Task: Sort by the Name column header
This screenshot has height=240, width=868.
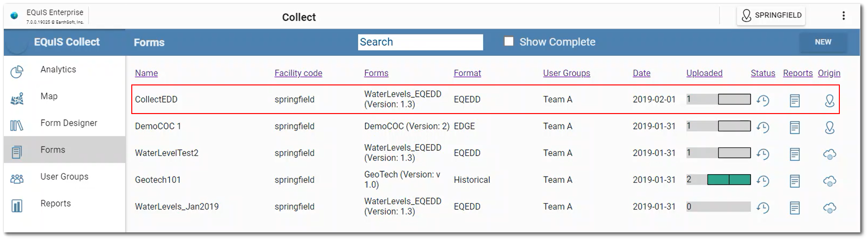Action: pos(146,73)
